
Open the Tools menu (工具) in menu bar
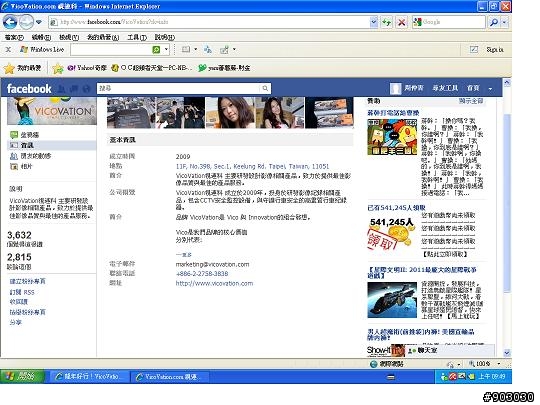pyautogui.click(x=137, y=37)
